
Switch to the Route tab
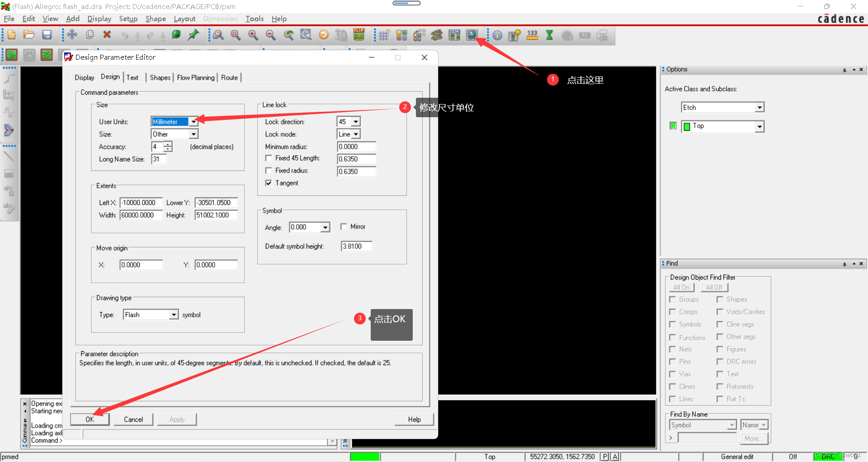[229, 77]
